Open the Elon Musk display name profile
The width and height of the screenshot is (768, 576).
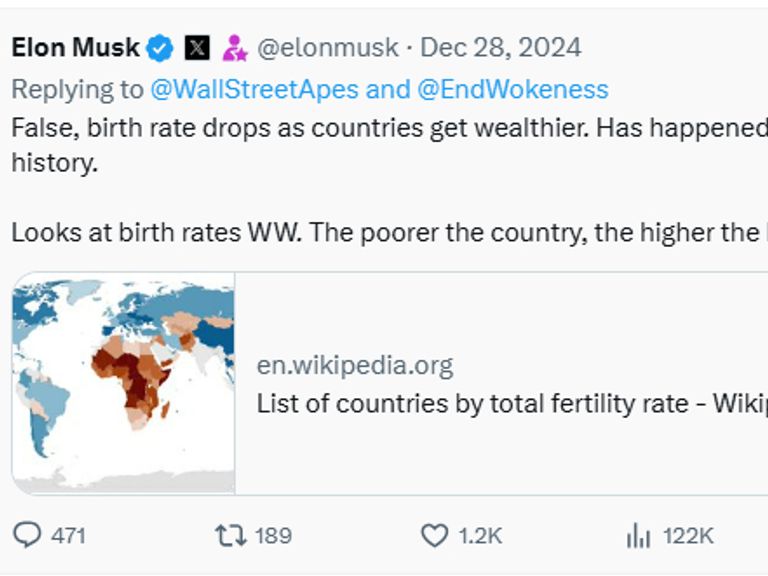[x=75, y=47]
